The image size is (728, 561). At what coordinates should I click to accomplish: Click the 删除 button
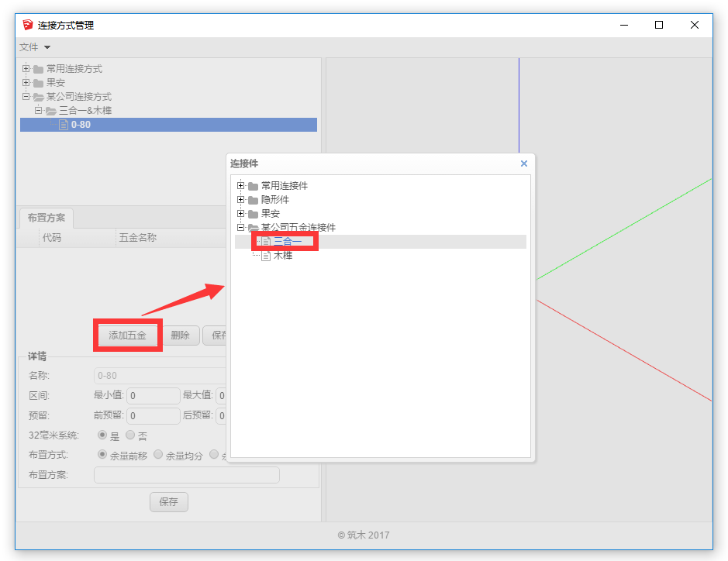tap(180, 336)
